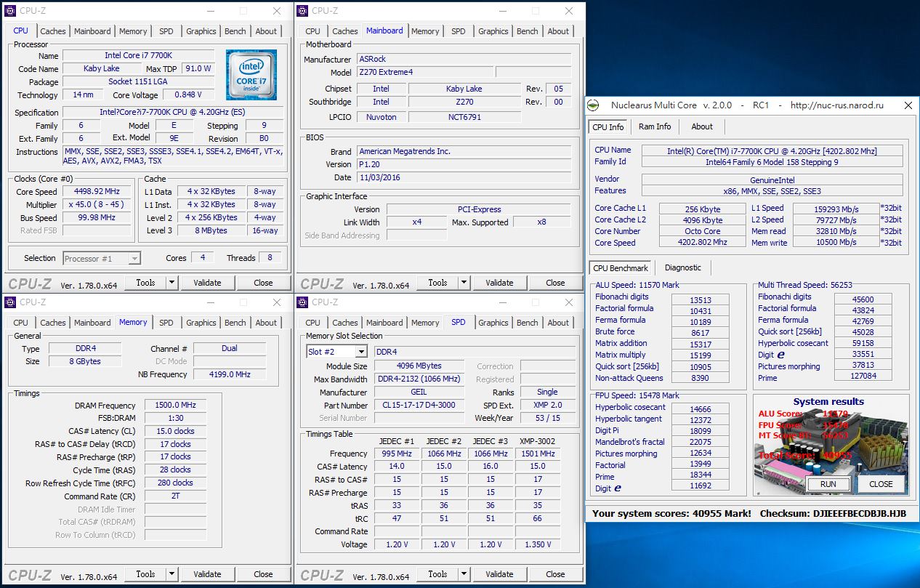This screenshot has width=920, height=588.
Task: Click the Intel Core i7 logo badge
Action: pos(251,75)
